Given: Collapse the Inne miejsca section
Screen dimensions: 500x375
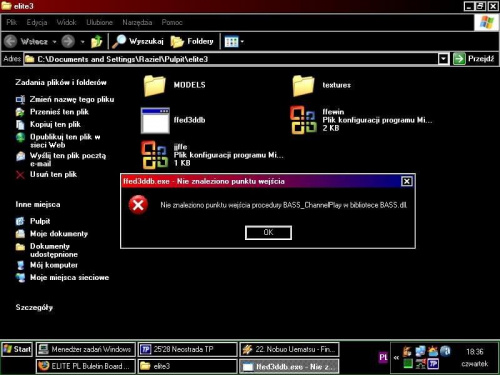Looking at the screenshot, I should click(x=38, y=204).
